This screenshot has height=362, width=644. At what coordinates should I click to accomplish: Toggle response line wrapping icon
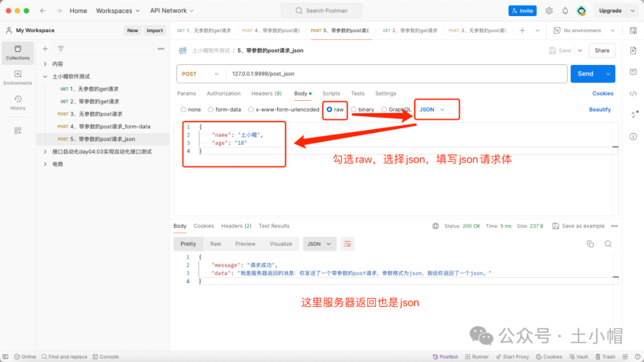(348, 244)
